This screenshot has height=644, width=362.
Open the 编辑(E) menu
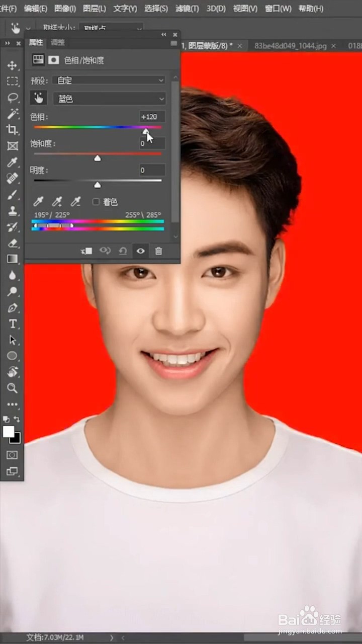tap(36, 9)
